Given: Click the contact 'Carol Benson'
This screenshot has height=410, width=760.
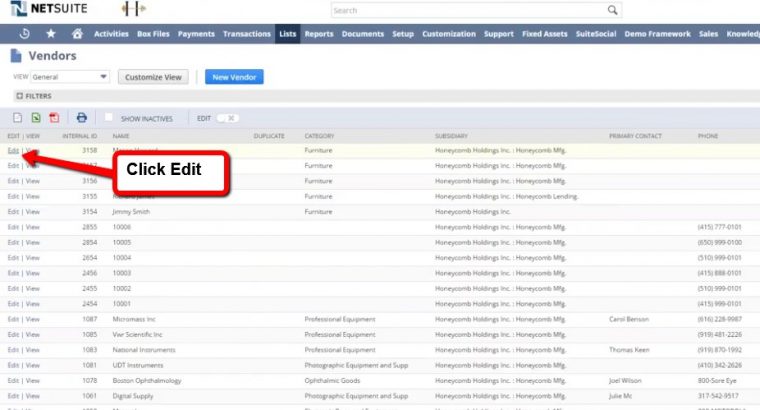Looking at the screenshot, I should (629, 319).
